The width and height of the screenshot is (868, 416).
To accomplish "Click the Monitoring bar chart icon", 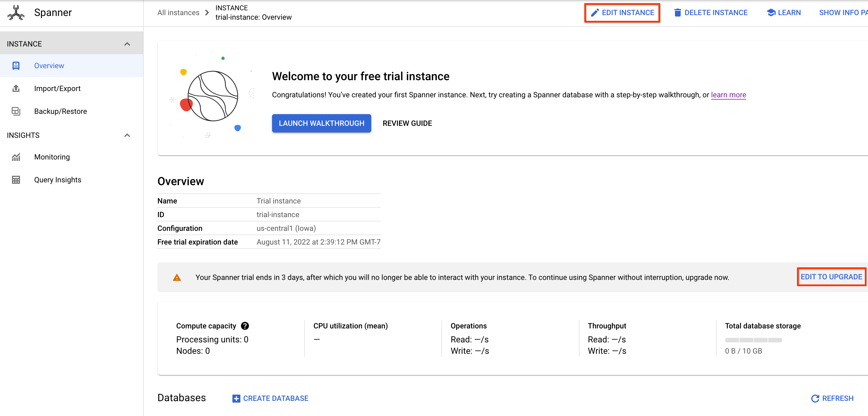I will pyautogui.click(x=15, y=157).
